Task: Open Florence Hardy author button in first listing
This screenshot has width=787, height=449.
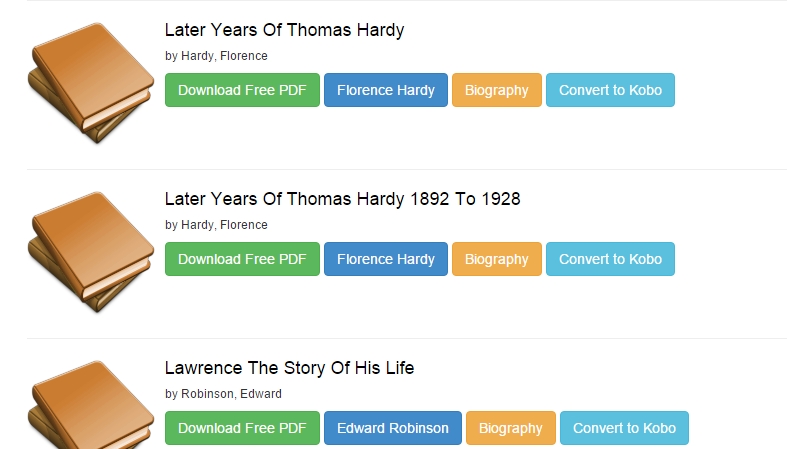Action: (386, 90)
